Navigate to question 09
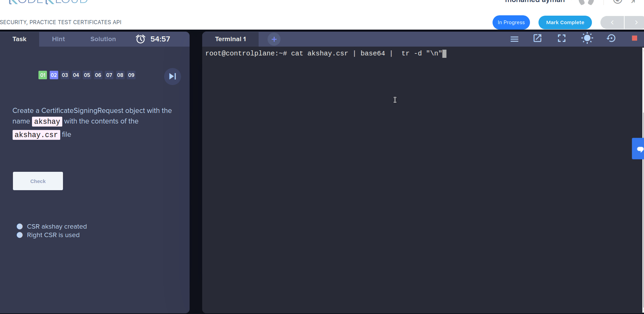644x314 pixels. [x=131, y=75]
